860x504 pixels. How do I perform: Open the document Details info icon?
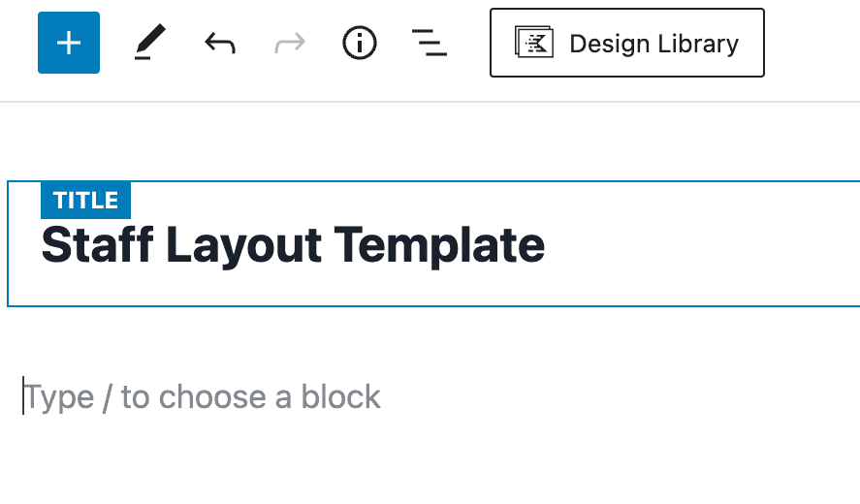point(360,43)
